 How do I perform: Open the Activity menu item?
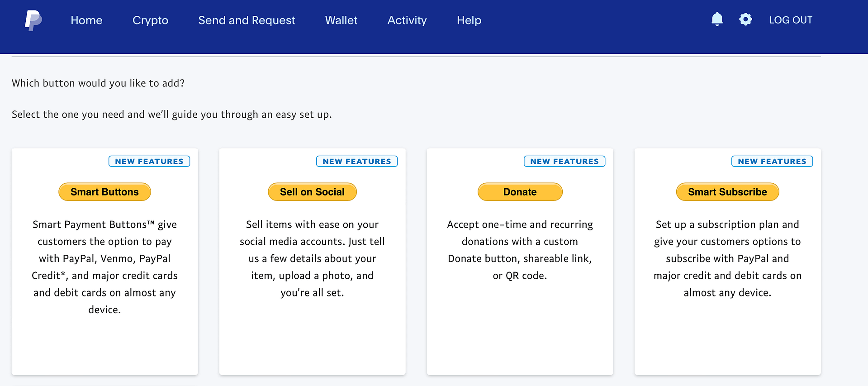pyautogui.click(x=407, y=20)
